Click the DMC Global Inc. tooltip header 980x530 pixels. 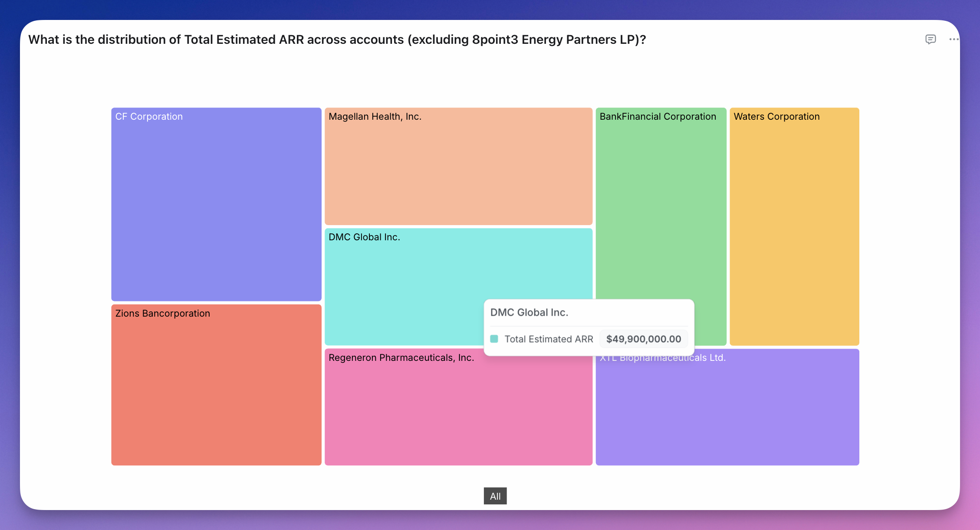pos(529,312)
